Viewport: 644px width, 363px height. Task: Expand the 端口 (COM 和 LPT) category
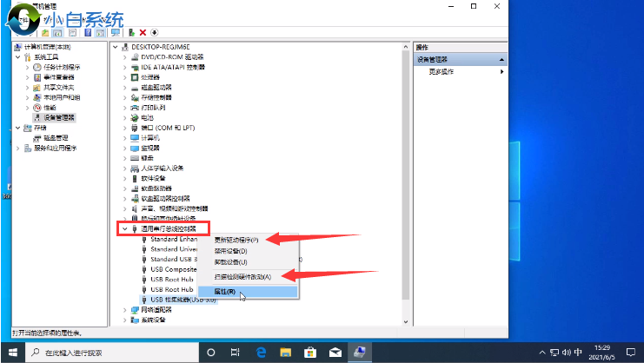click(x=124, y=128)
